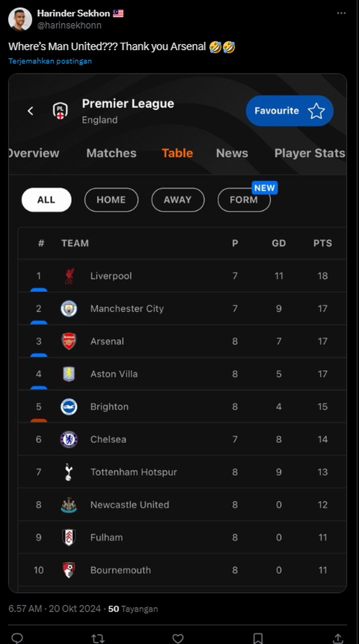359x644 pixels.
Task: Open the @harinsekhonn handle link
Action: point(69,25)
